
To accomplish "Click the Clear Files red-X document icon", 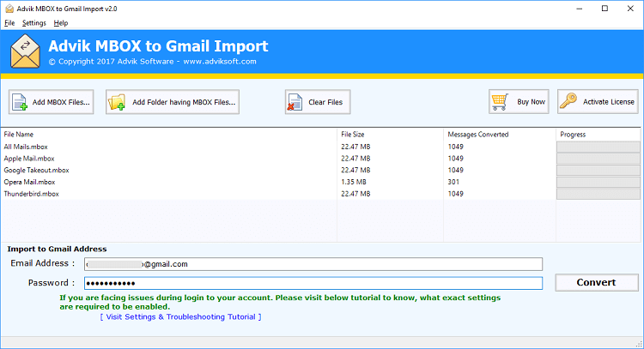I will pyautogui.click(x=295, y=102).
